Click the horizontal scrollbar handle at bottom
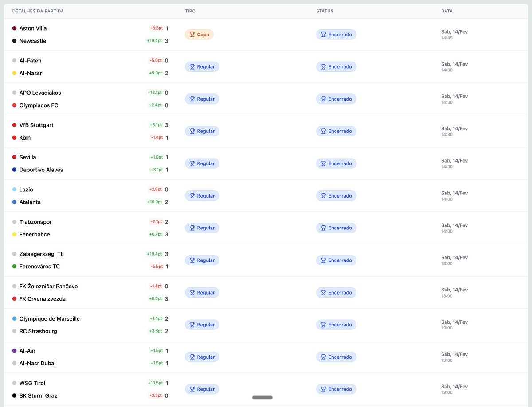Screen dimensions: 532x407 click(262, 398)
